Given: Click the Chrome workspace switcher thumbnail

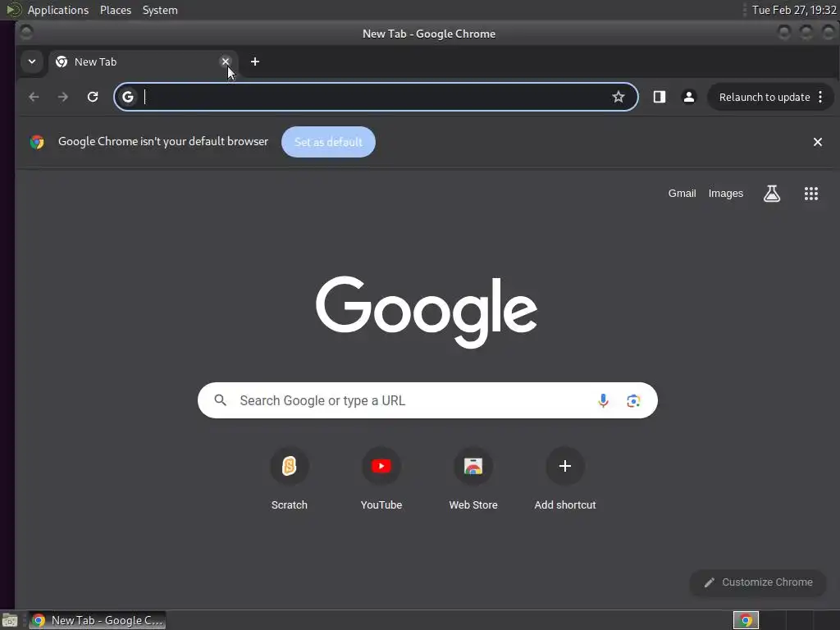Looking at the screenshot, I should click(746, 620).
